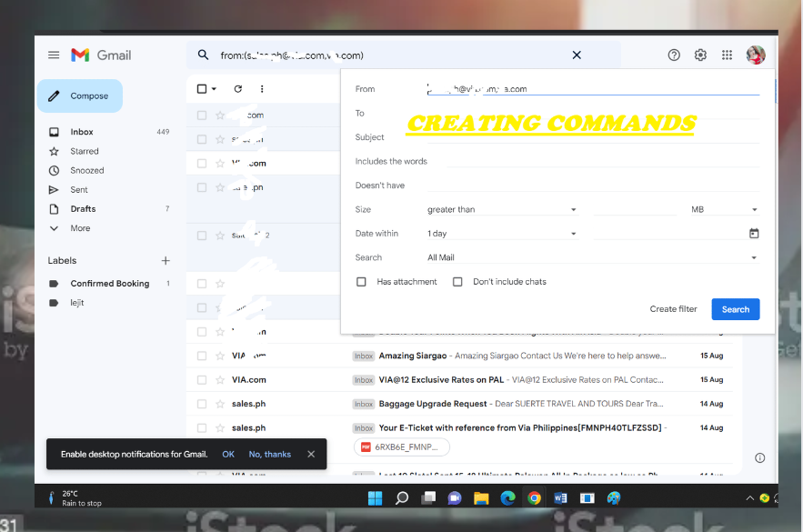The image size is (803, 532).
Task: Open Task View on taskbar
Action: point(428,497)
